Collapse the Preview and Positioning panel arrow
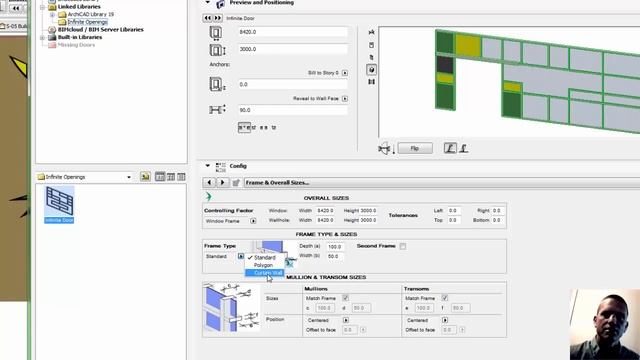 click(207, 2)
